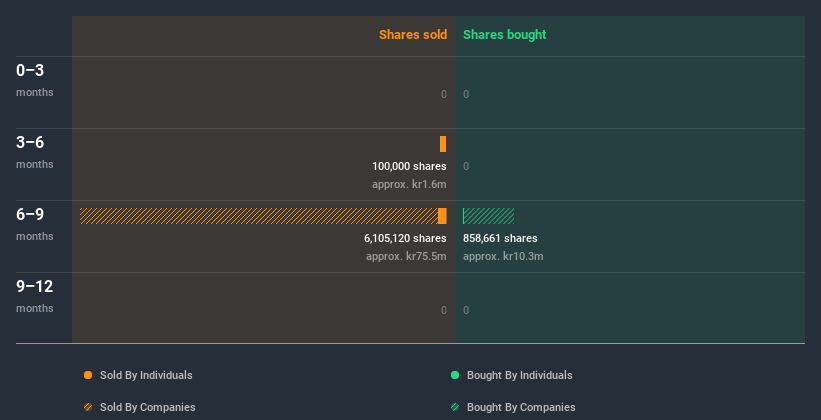
Task: Select the Sold By Companies legend label
Action: tap(148, 407)
